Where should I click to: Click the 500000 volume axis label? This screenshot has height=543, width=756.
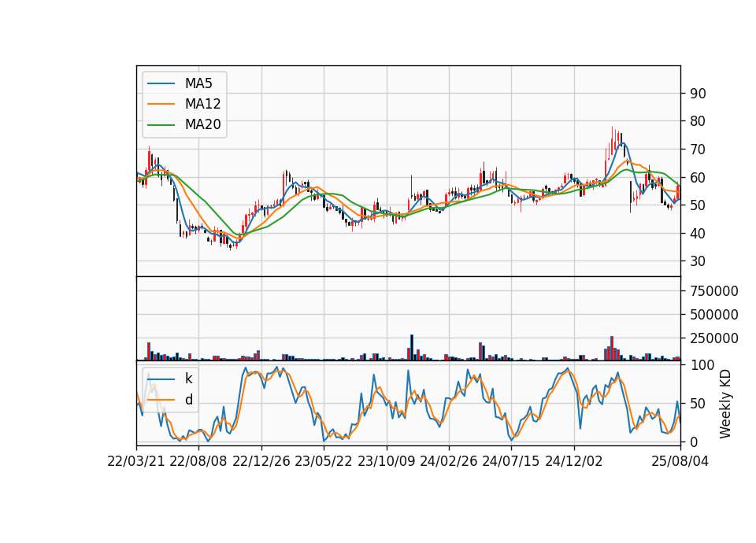click(714, 315)
